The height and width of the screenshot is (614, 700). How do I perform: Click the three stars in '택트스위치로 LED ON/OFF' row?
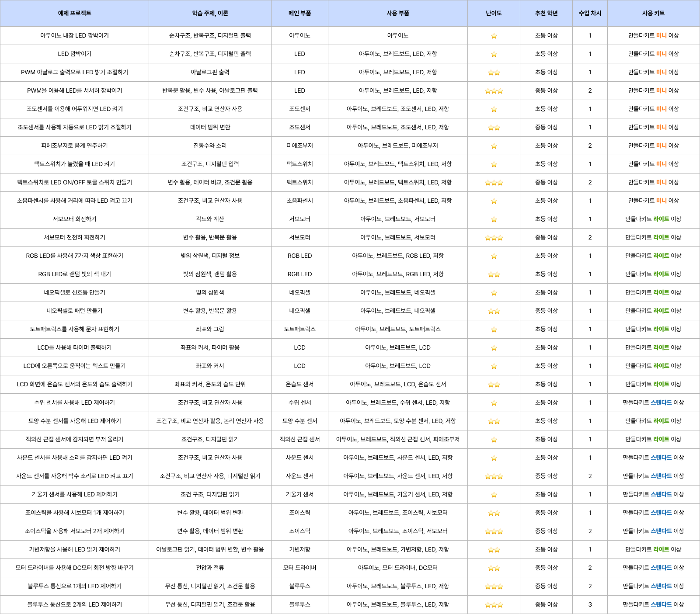click(494, 183)
